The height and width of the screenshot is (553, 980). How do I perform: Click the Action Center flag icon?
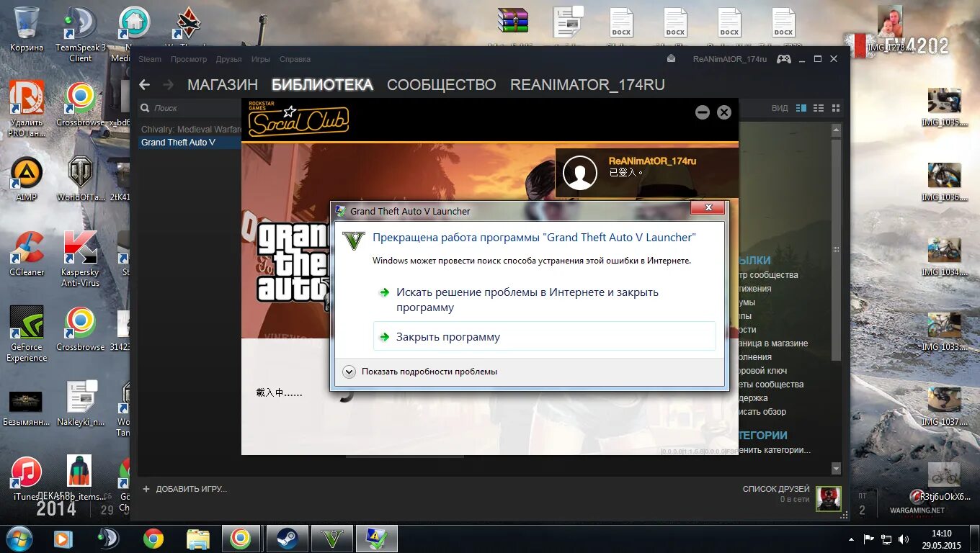coord(869,539)
